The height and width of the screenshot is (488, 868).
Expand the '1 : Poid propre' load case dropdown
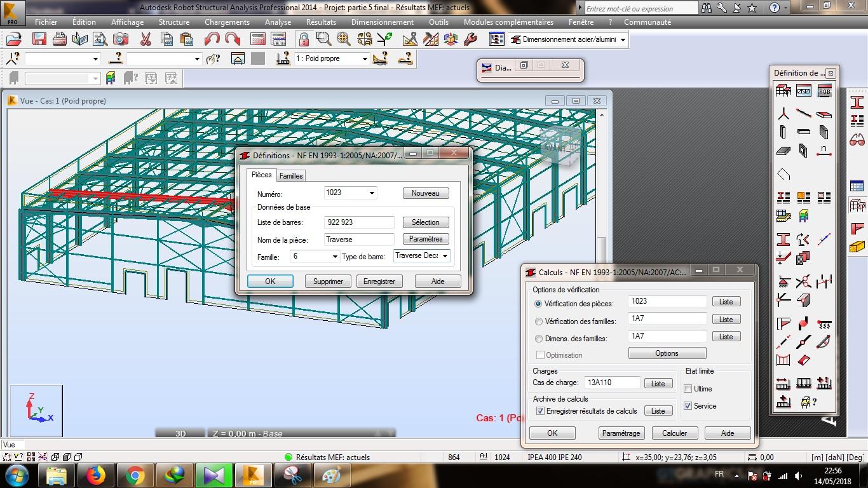(365, 58)
